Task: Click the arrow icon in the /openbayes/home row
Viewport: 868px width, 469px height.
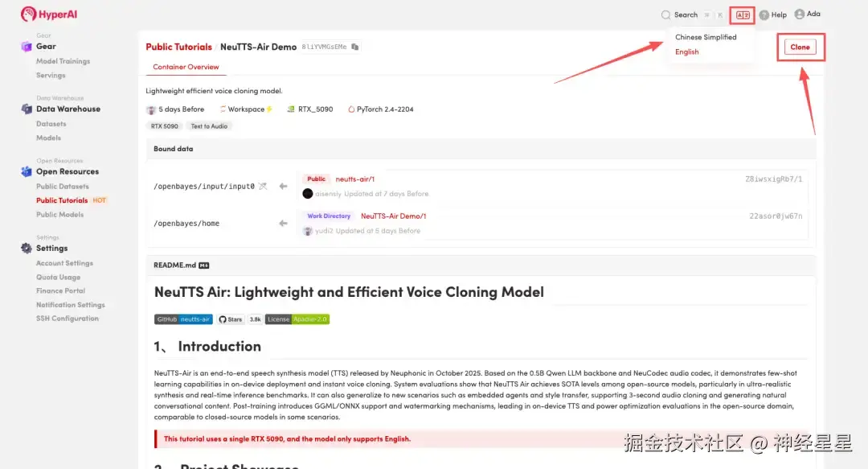Action: click(283, 224)
